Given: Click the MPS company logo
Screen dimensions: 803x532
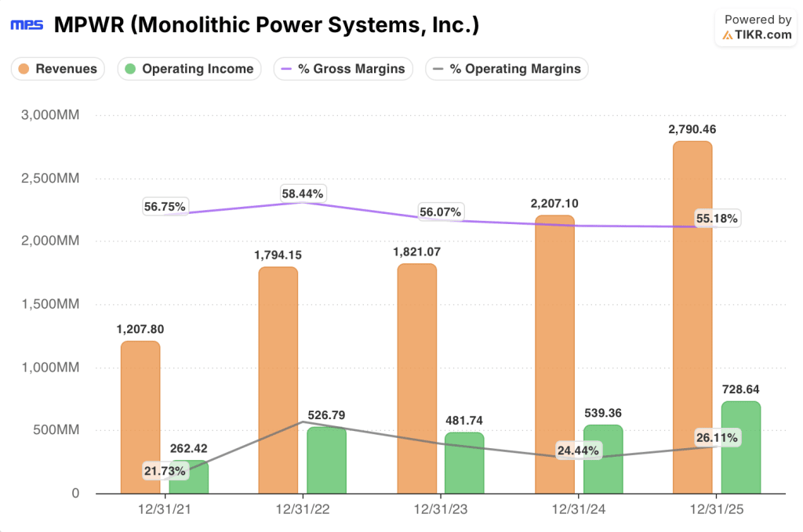Looking at the screenshot, I should [x=27, y=24].
